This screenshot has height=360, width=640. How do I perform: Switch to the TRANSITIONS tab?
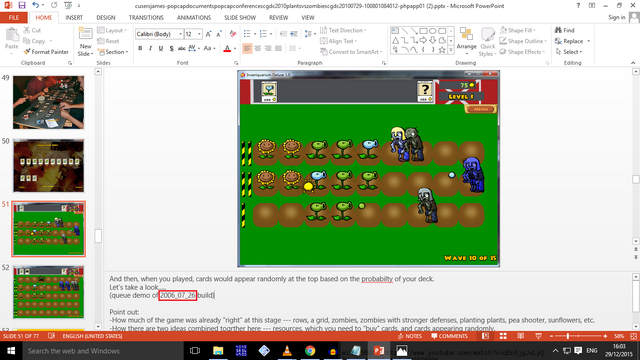[x=146, y=18]
